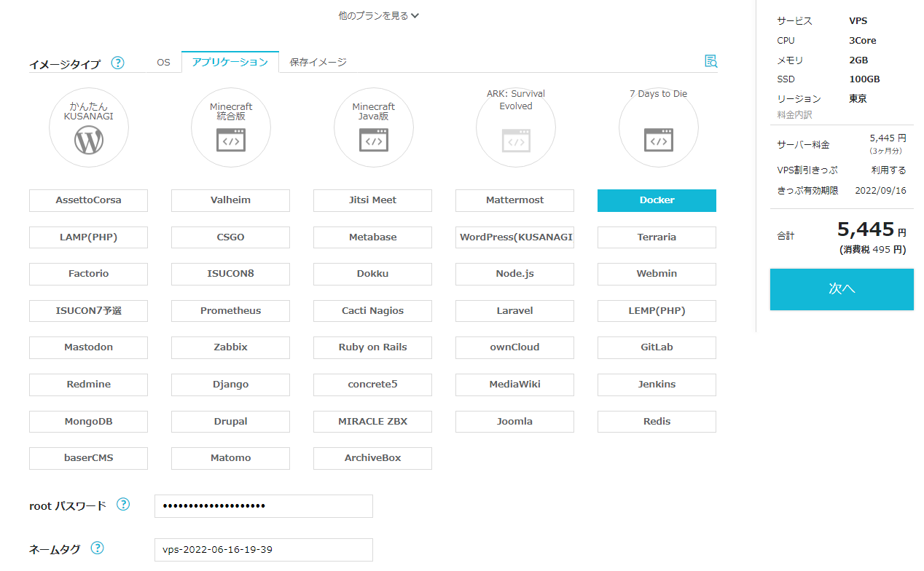The height and width of the screenshot is (571, 924).
Task: Select the AssettoCorsa application
Action: click(x=88, y=200)
